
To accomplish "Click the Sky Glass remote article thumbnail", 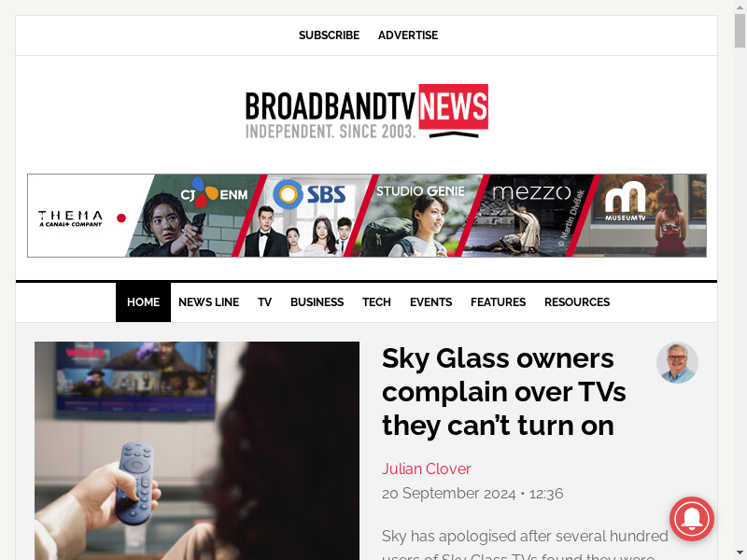I will [197, 451].
